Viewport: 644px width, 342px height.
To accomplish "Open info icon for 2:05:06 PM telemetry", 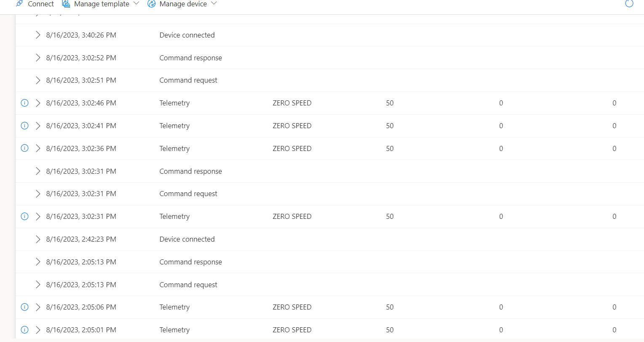I will pos(24,307).
